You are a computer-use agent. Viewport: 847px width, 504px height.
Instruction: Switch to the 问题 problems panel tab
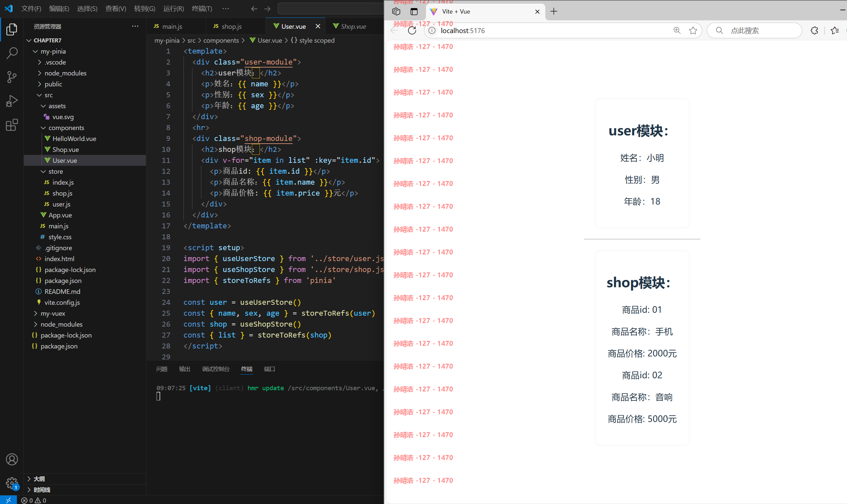tap(162, 369)
